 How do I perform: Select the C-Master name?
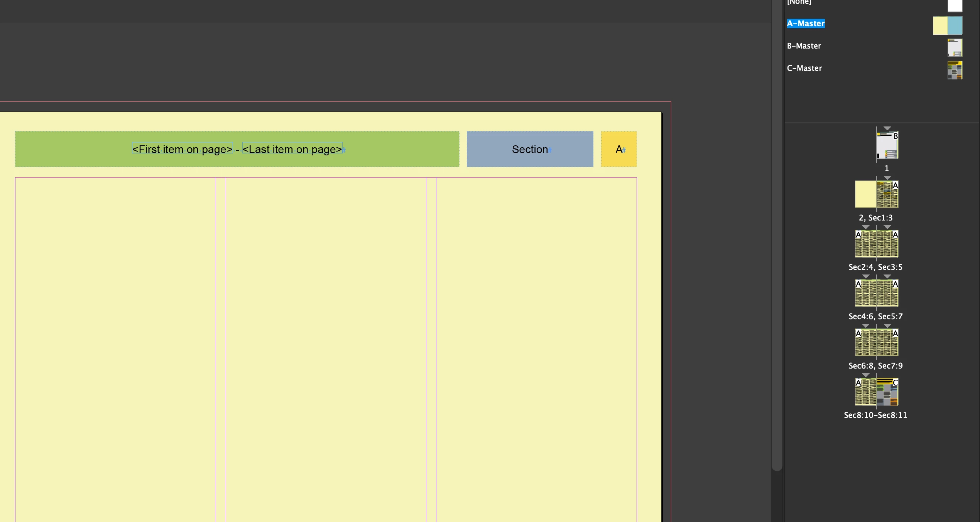point(804,68)
